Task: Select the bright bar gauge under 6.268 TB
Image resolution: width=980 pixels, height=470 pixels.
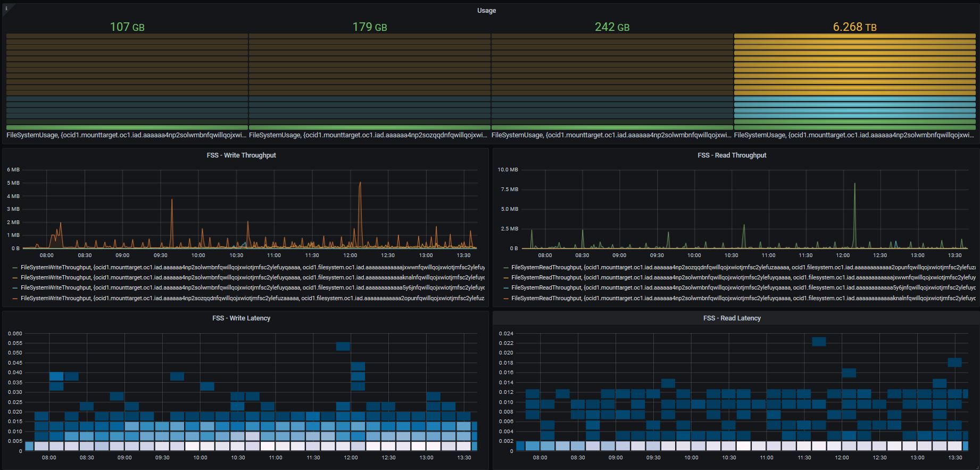Action: click(855, 82)
